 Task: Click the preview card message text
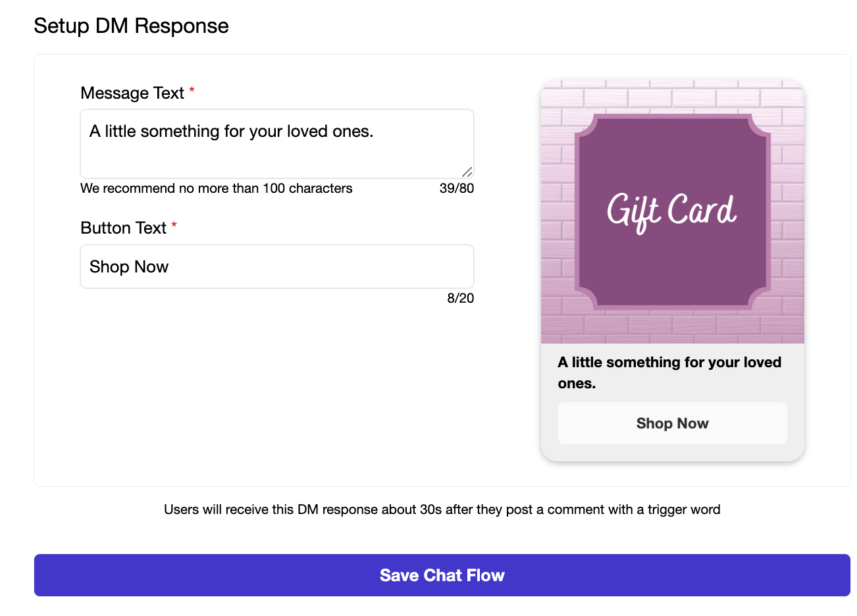click(x=669, y=372)
